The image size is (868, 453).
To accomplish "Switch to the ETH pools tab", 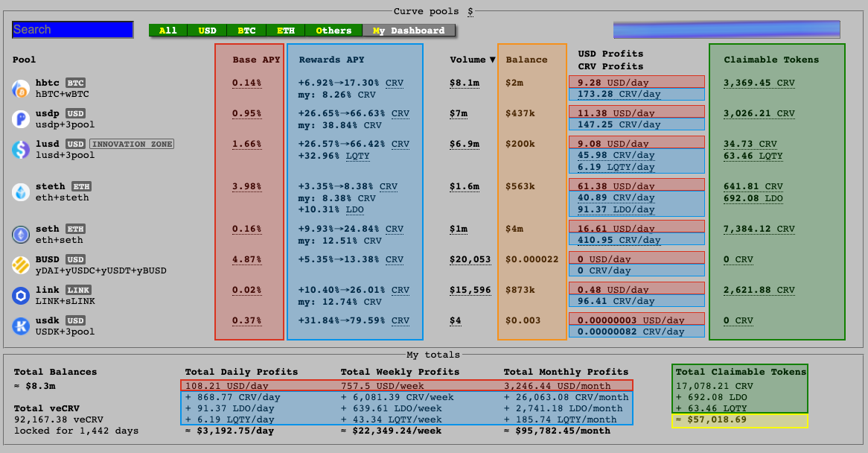I will click(x=286, y=31).
